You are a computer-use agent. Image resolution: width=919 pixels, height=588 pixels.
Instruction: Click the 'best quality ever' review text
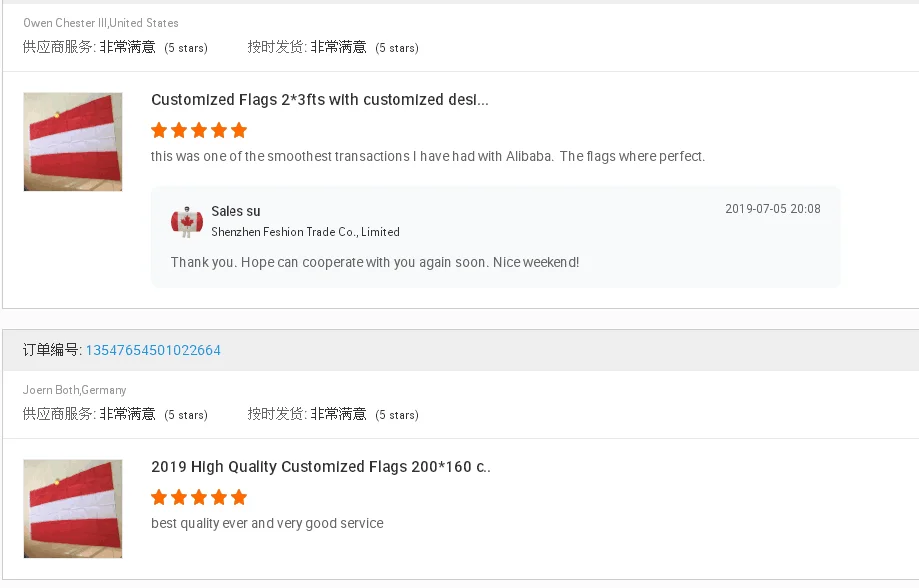pyautogui.click(x=267, y=523)
